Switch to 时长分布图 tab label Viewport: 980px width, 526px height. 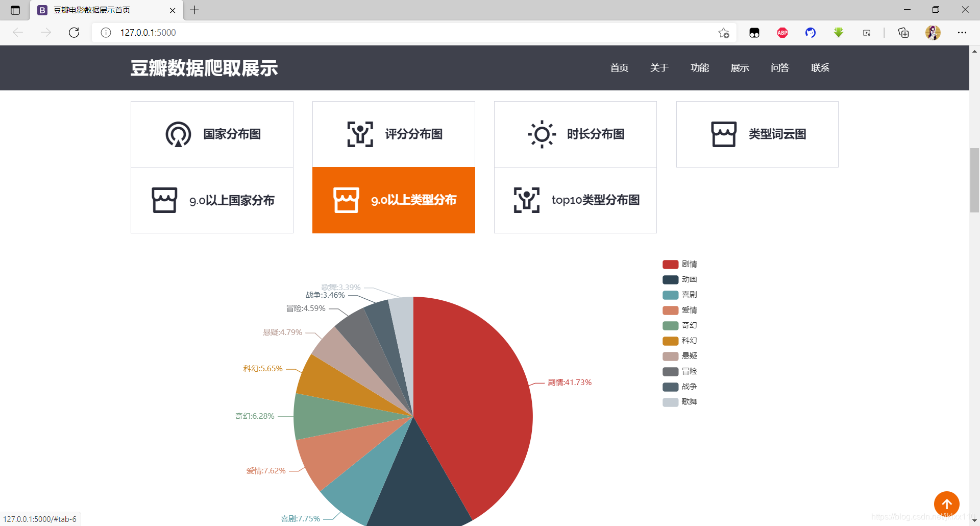(596, 134)
